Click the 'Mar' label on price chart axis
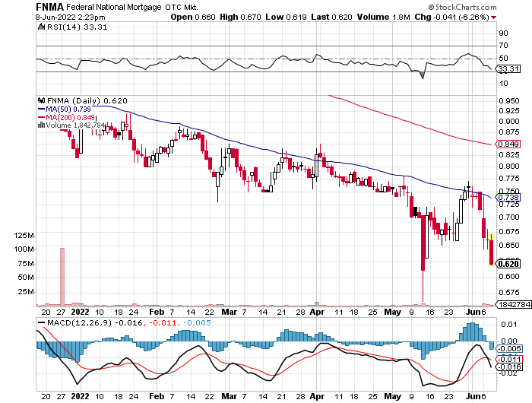Screen dimensions: 532x403 pos(229,312)
